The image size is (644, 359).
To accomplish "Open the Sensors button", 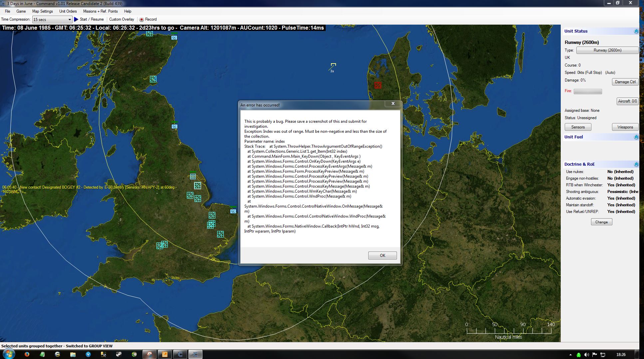I will (x=578, y=127).
